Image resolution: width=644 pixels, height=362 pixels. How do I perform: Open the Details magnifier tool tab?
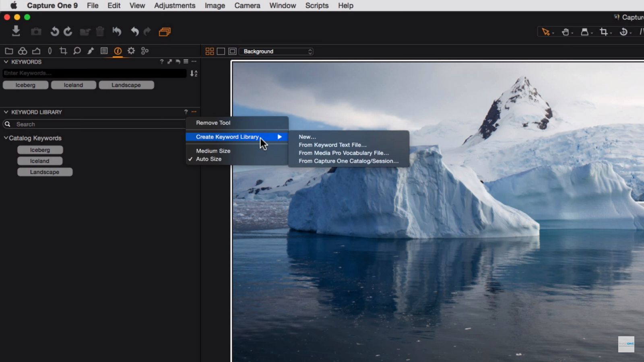77,51
